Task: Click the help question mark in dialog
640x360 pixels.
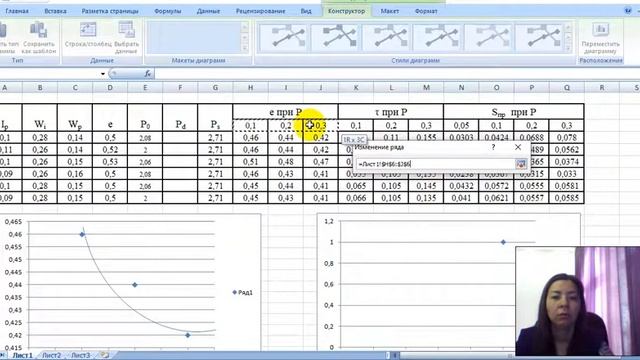Action: click(493, 147)
